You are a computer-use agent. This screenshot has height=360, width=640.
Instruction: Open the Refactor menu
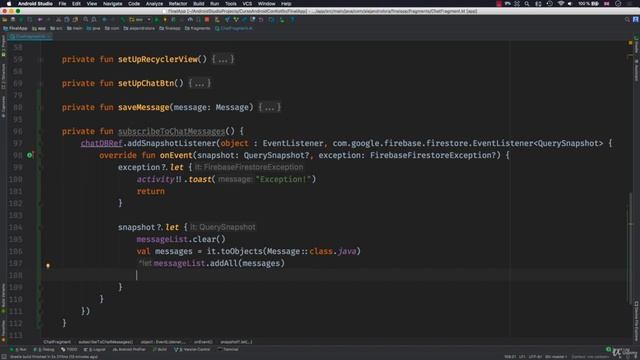click(178, 4)
